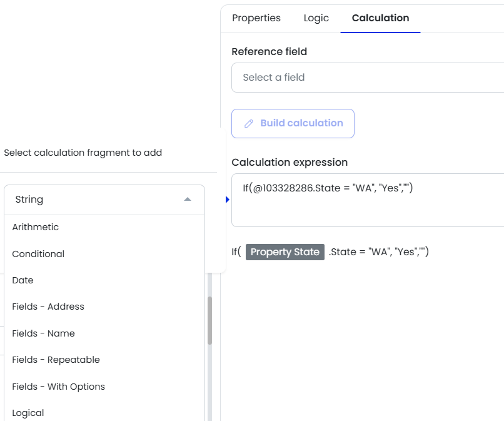Image resolution: width=504 pixels, height=421 pixels.
Task: Click the Build calculation button
Action: (293, 123)
